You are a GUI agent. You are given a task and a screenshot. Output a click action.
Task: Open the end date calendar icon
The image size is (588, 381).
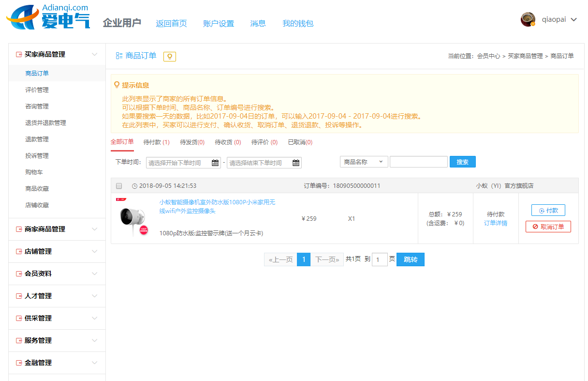296,163
